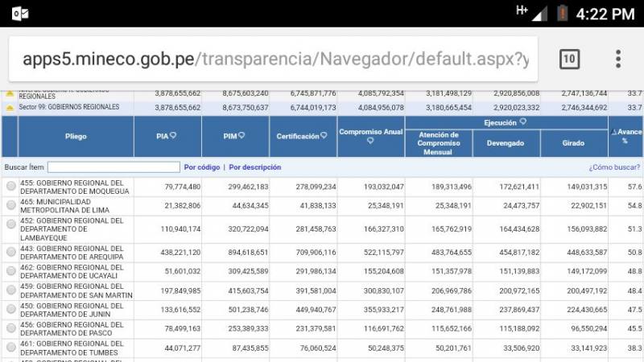This screenshot has height=362, width=644.
Task: Click the info bubble next to Ejecución
Action: 522,121
